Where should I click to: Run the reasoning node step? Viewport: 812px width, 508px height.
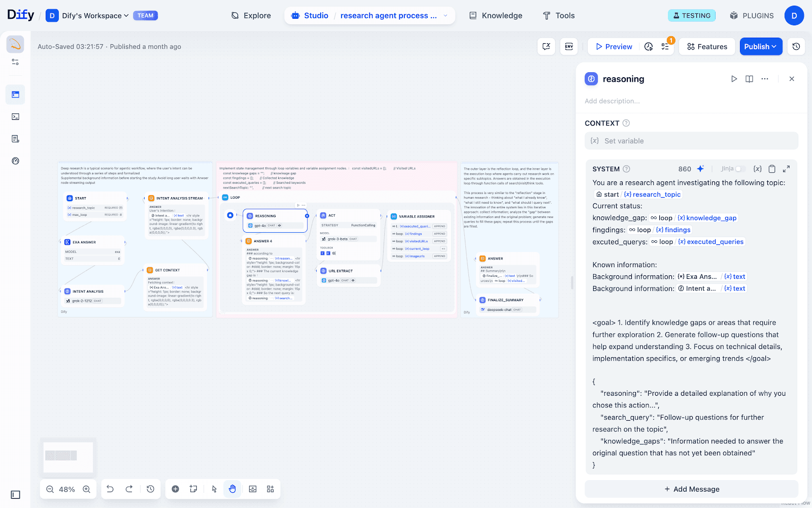(734, 79)
